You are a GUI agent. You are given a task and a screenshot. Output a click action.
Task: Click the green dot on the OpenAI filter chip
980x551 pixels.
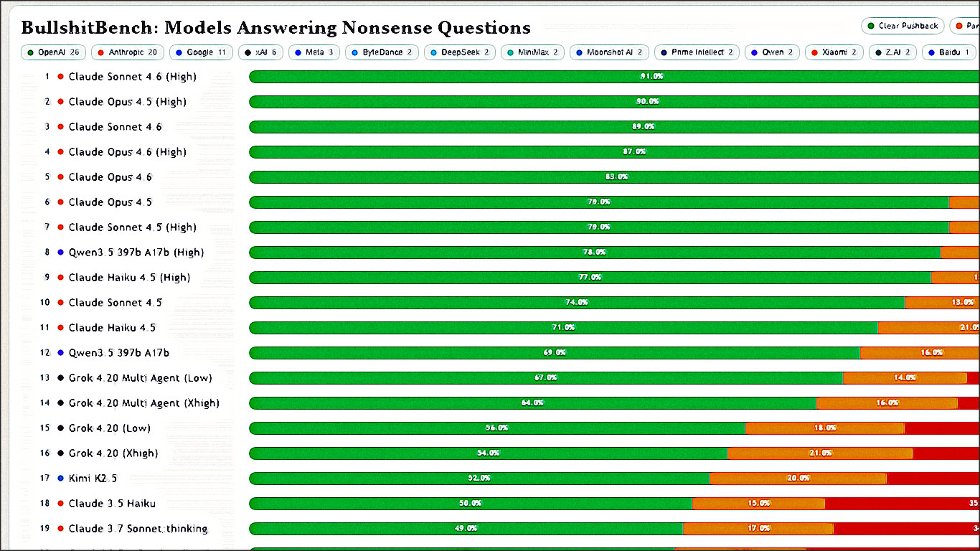(x=32, y=52)
